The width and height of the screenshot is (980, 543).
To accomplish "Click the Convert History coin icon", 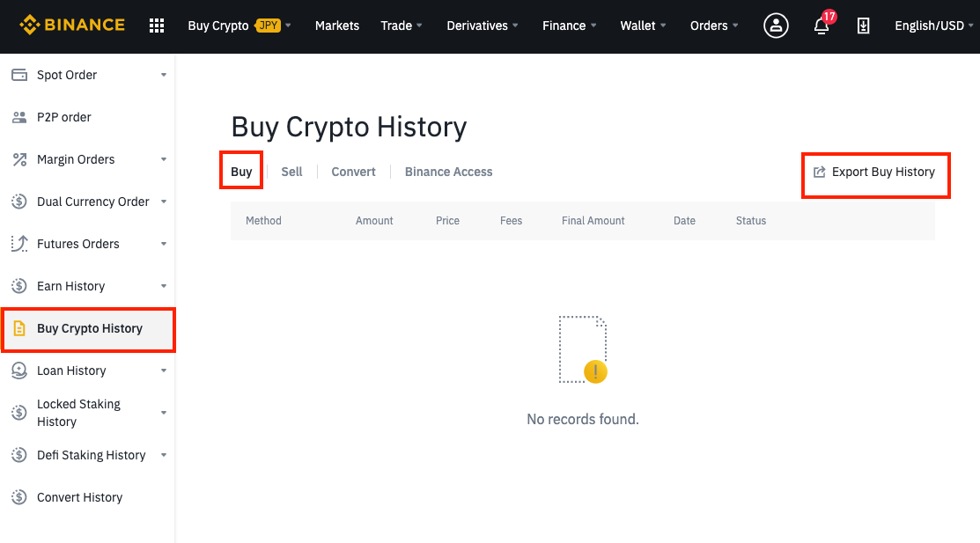I will [x=19, y=496].
